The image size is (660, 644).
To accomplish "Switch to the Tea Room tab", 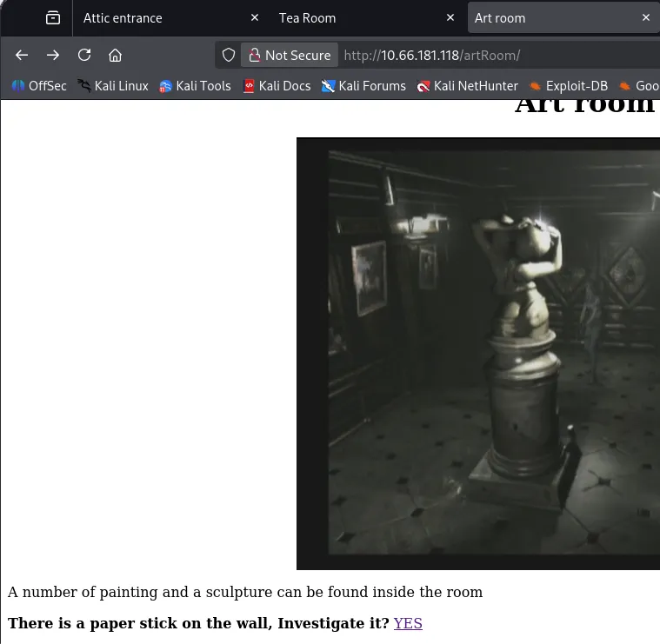I will pos(352,17).
